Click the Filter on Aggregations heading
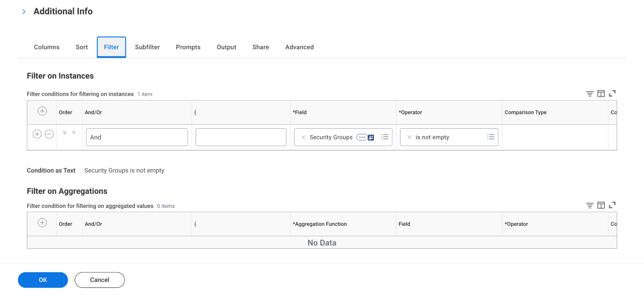Screen dimensions: 644x296 pos(67,191)
